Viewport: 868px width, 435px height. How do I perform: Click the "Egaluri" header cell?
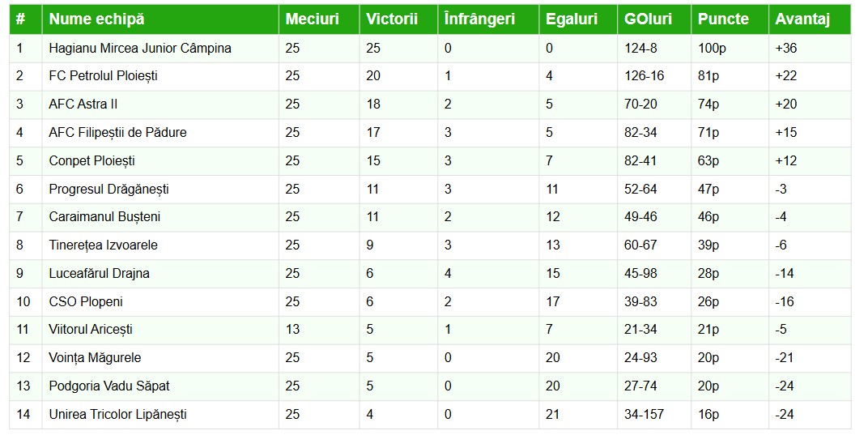coord(570,19)
